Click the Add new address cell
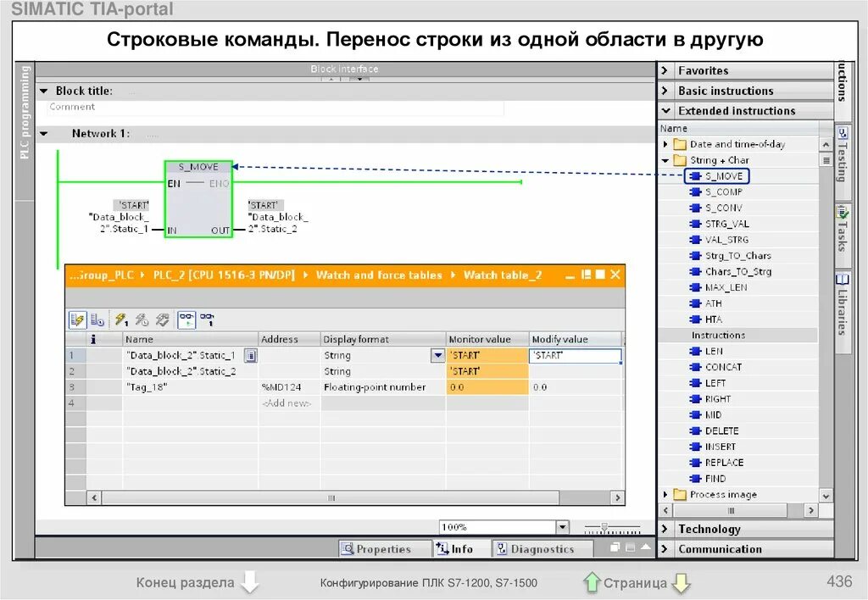The image size is (868, 600). click(288, 403)
